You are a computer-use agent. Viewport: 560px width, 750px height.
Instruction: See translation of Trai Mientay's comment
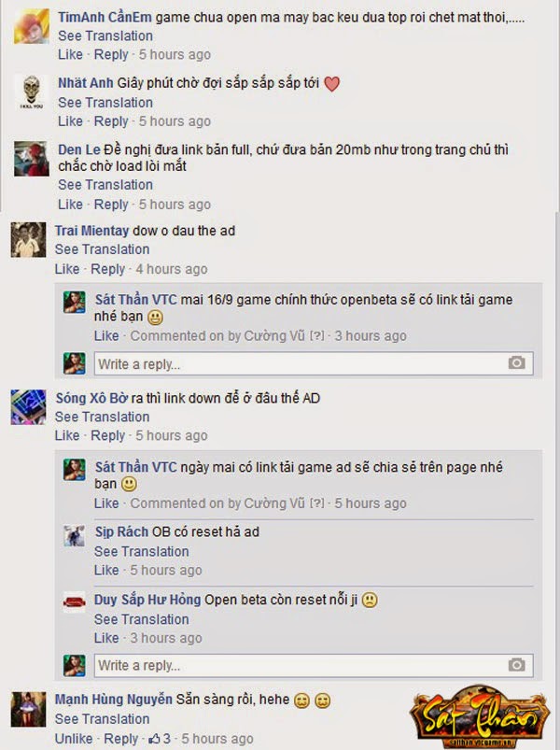coord(103,249)
